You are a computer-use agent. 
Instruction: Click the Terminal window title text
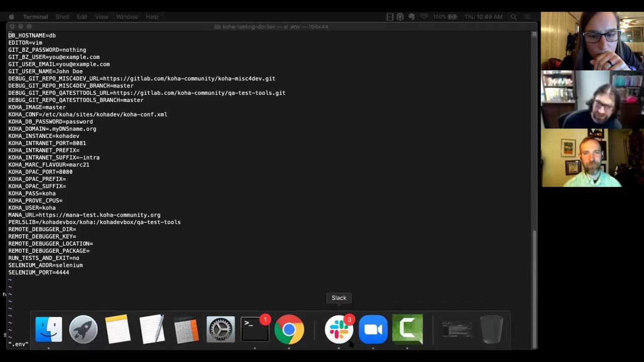[x=275, y=27]
